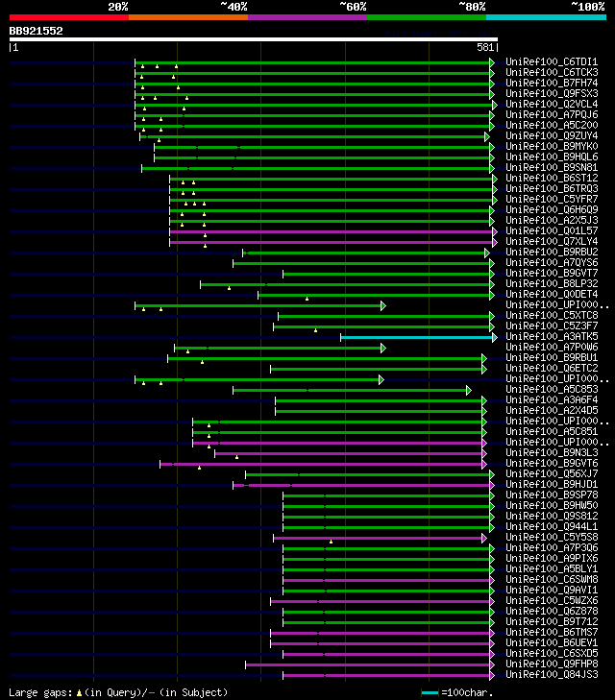This screenshot has height=700, width=615.
Task: Open the UniRef100_Q9ZUY4 hit
Action: 552,135
